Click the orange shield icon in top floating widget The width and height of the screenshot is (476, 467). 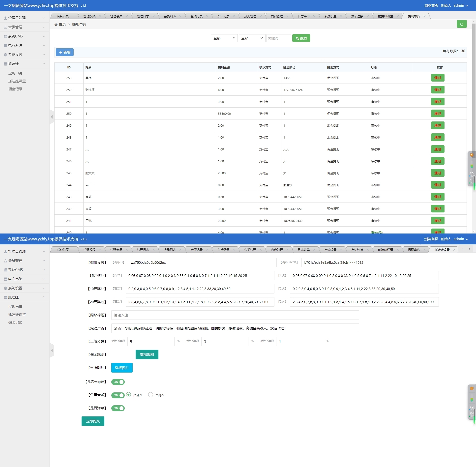point(472,155)
